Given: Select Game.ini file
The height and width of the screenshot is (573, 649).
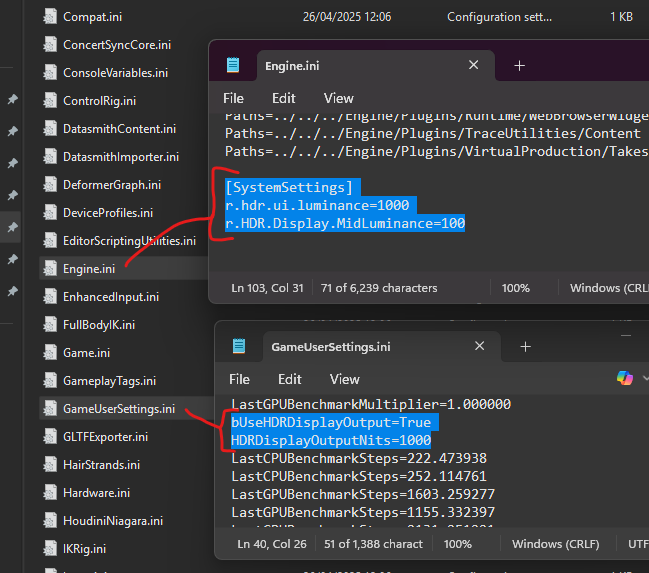Looking at the screenshot, I should click(x=87, y=353).
